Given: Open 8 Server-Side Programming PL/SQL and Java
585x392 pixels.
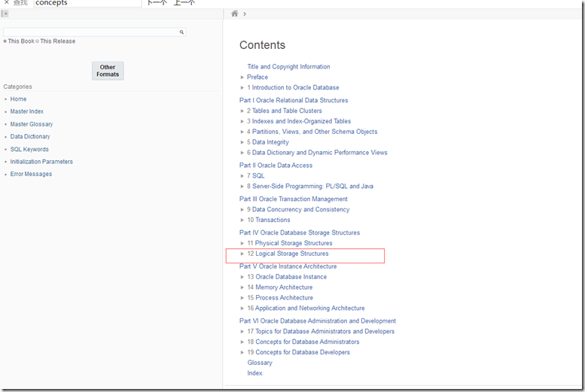Looking at the screenshot, I should [310, 186].
